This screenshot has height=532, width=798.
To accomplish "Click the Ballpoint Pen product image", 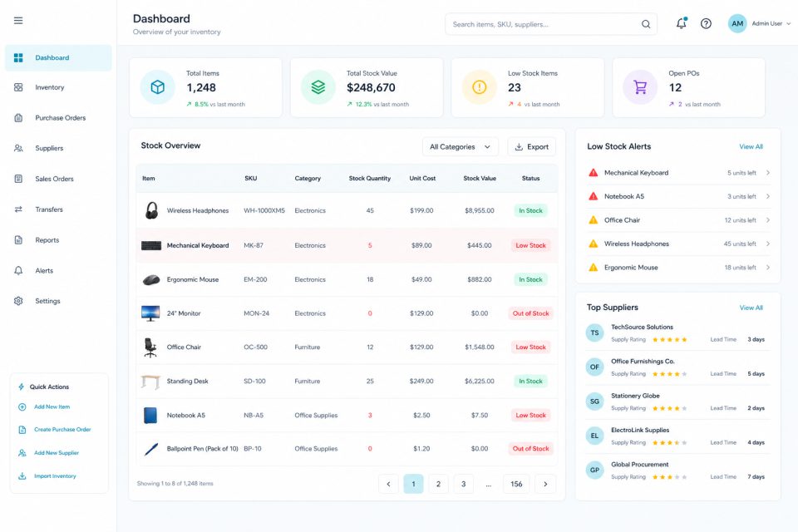I will tap(151, 449).
